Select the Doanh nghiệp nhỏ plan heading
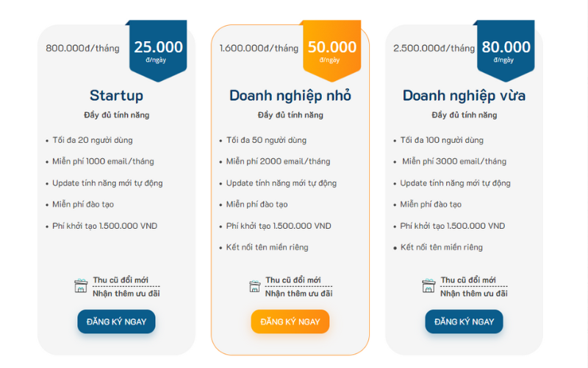Viewport: 588px width, 368px height. pyautogui.click(x=290, y=96)
